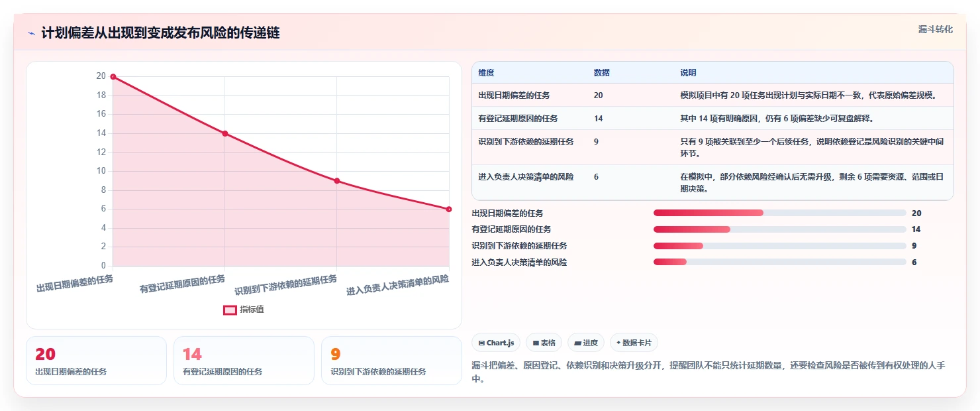Viewport: 980px width, 411px height.
Task: Click the description starting 在模拟中，部分依赖风险
Action: [x=812, y=183]
